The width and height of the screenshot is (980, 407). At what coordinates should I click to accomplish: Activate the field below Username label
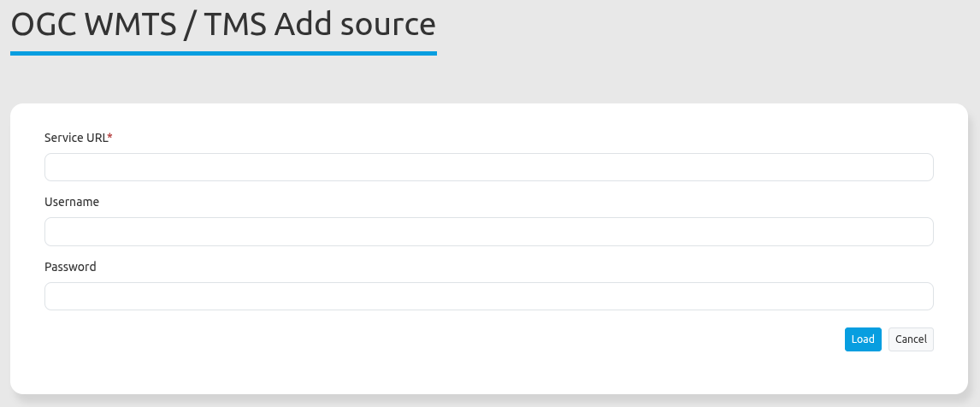(488, 232)
